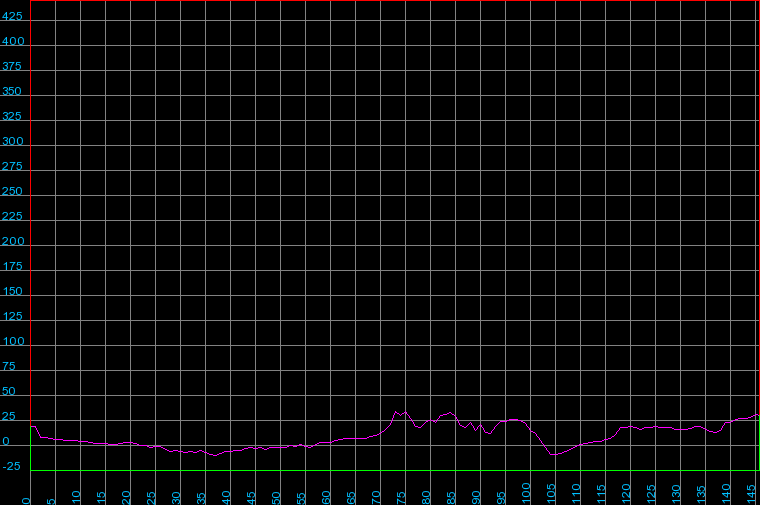The image size is (760, 505).
Task: Click the red border line at the chart top
Action: click(400, 1)
